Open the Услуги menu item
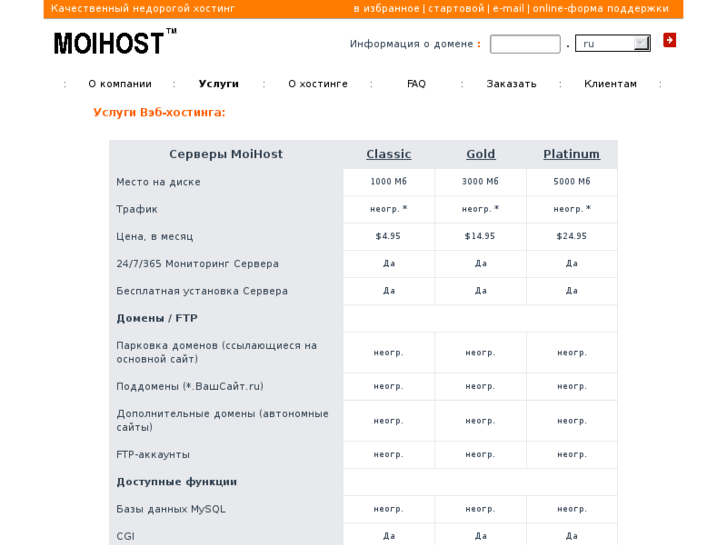 point(219,84)
